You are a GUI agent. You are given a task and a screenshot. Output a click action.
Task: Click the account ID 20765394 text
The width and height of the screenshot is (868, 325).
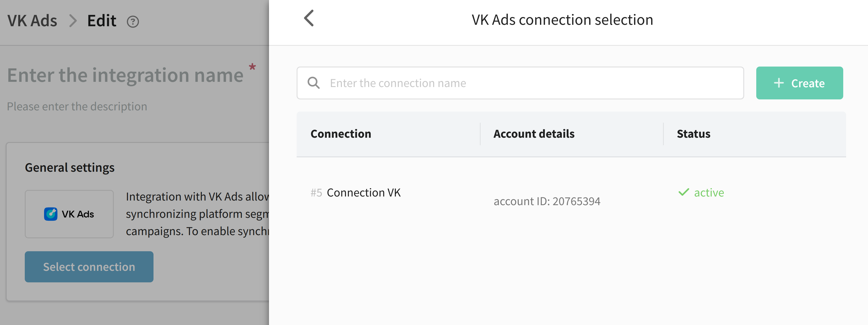click(x=547, y=201)
